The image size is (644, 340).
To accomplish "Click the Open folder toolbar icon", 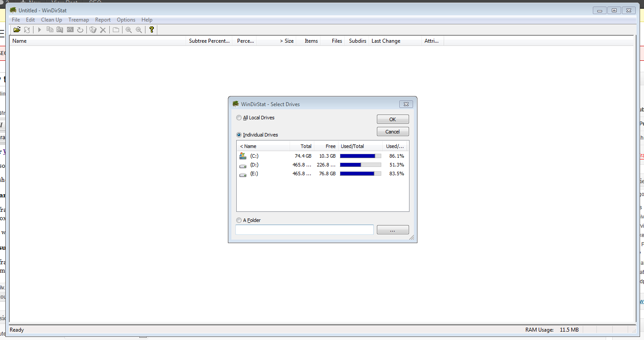I will (x=17, y=30).
